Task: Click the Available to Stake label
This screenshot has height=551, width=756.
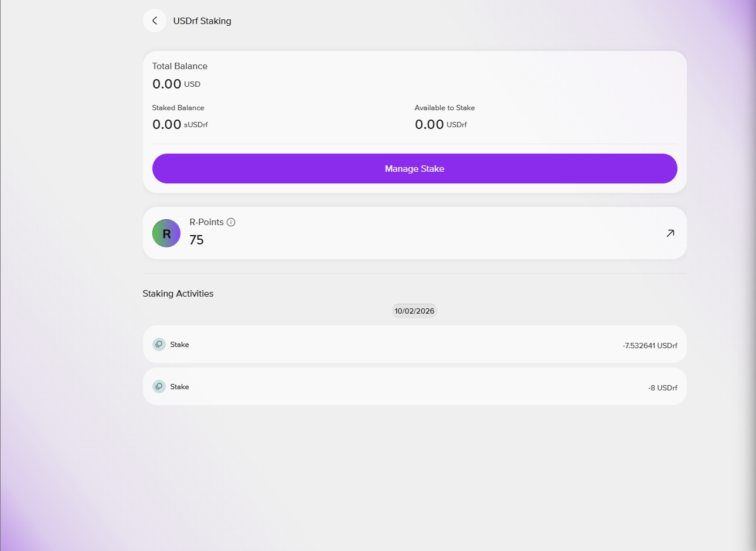Action: pyautogui.click(x=445, y=108)
